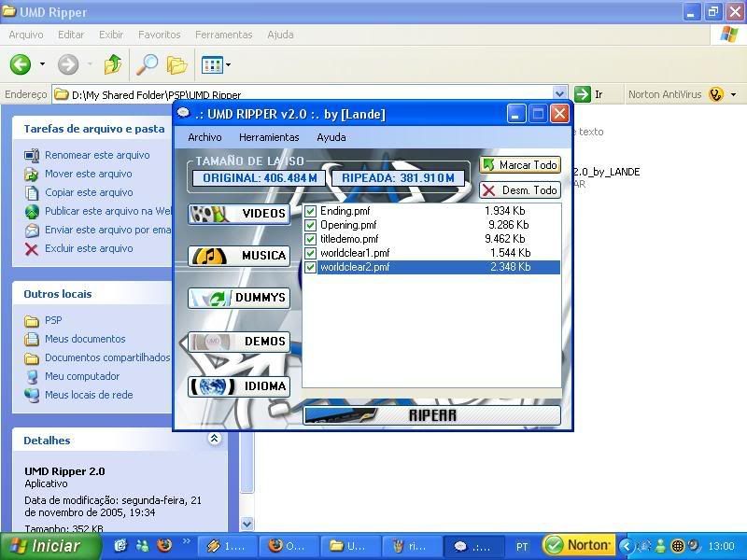The height and width of the screenshot is (560, 747).
Task: Open the PSP folder in Outros locais
Action: point(53,320)
